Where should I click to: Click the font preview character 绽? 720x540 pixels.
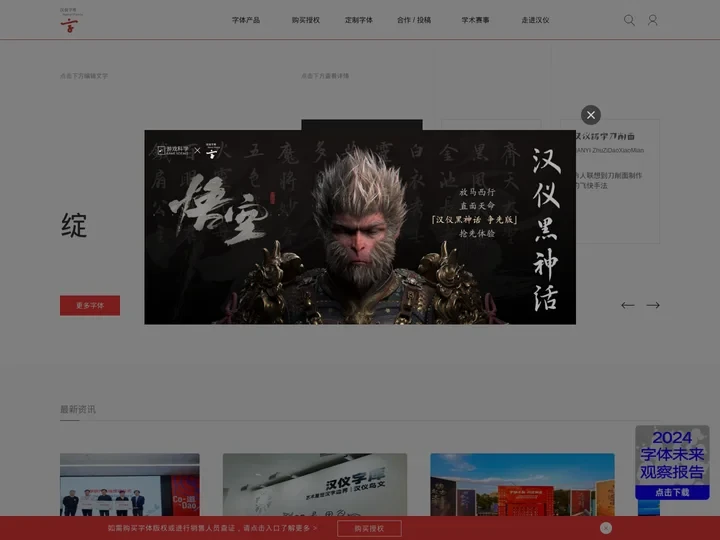click(x=74, y=225)
